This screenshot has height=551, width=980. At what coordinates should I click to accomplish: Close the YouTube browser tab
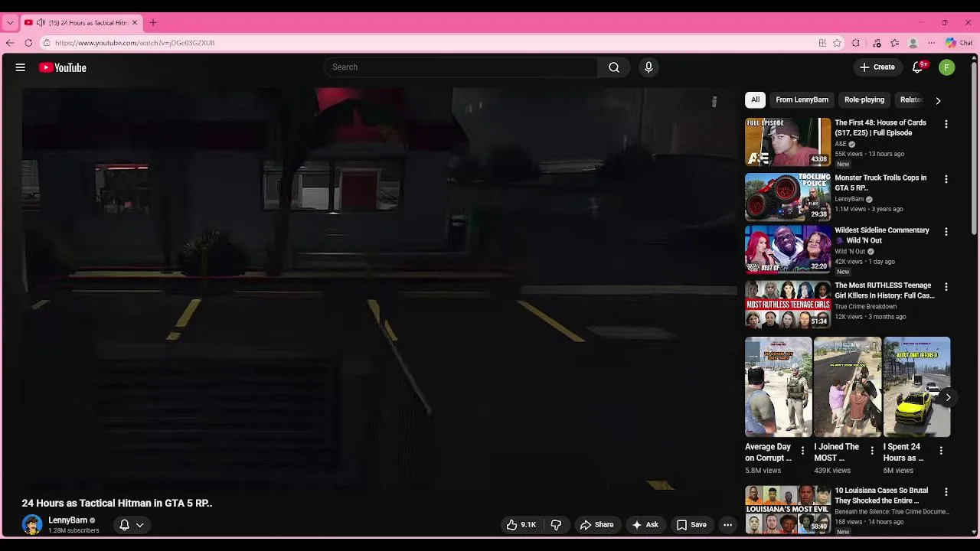pos(135,23)
